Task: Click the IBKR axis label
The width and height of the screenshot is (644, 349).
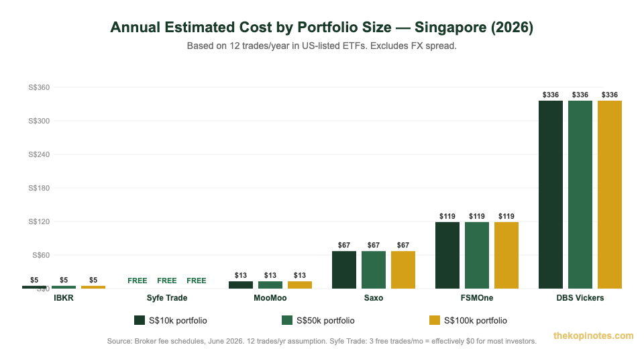Action: coord(64,298)
